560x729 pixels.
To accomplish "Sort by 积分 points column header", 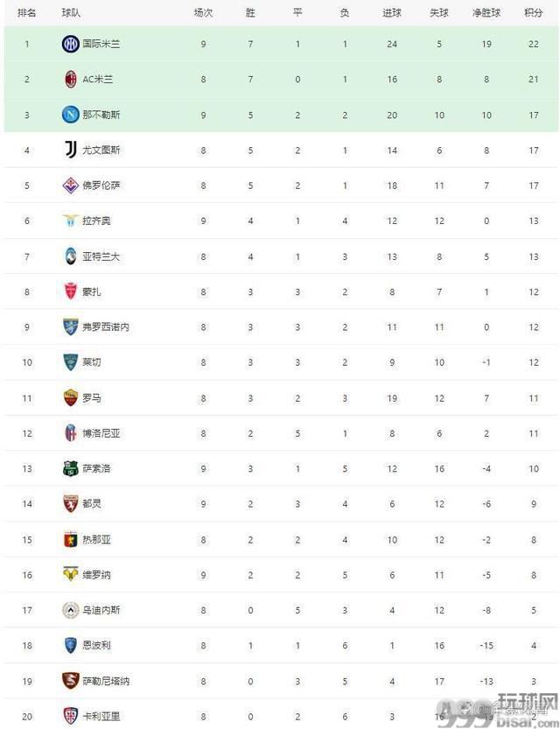I will click(x=533, y=12).
